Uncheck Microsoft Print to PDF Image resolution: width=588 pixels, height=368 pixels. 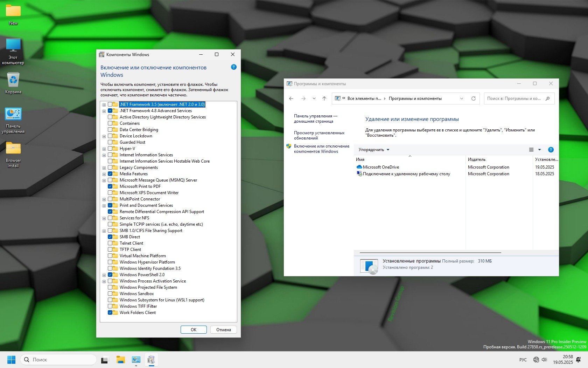coord(110,186)
